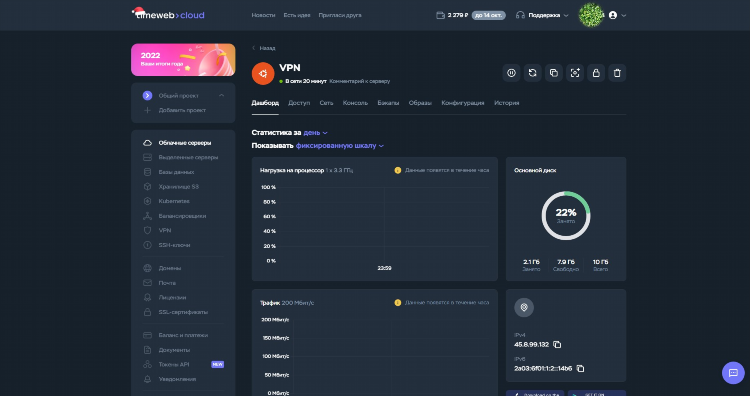Click the info icon on CPU load card

(397, 170)
